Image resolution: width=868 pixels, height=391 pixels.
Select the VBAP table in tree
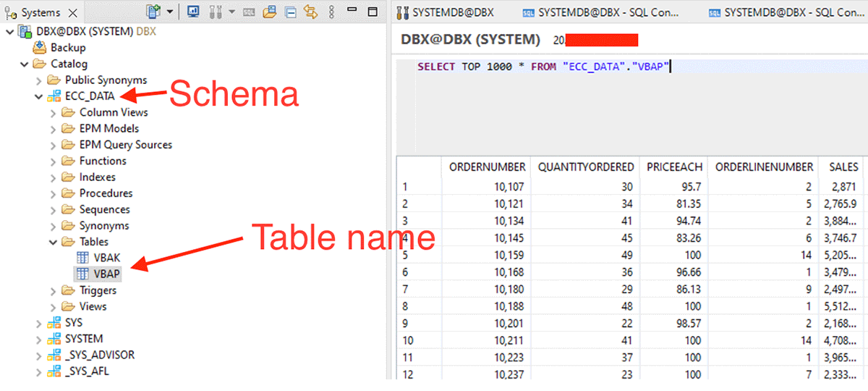[x=107, y=274]
